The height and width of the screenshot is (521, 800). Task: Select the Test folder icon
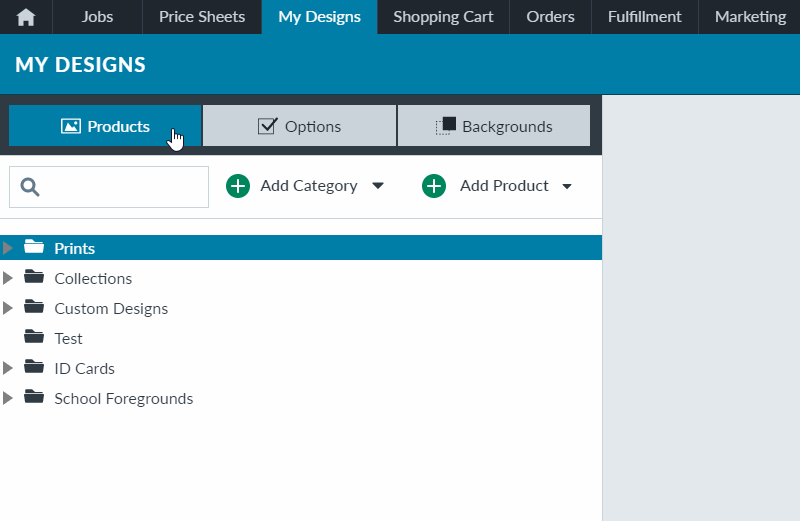click(x=34, y=337)
